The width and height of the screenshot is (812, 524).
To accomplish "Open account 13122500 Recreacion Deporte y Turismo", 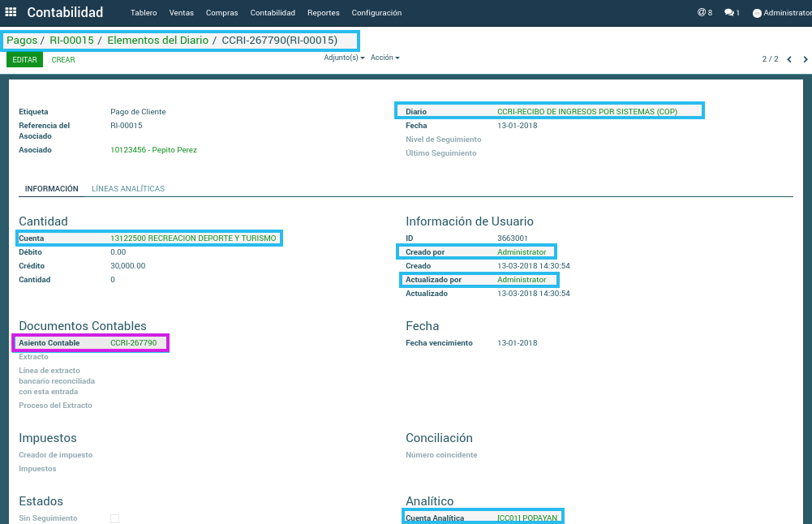I will [x=193, y=238].
